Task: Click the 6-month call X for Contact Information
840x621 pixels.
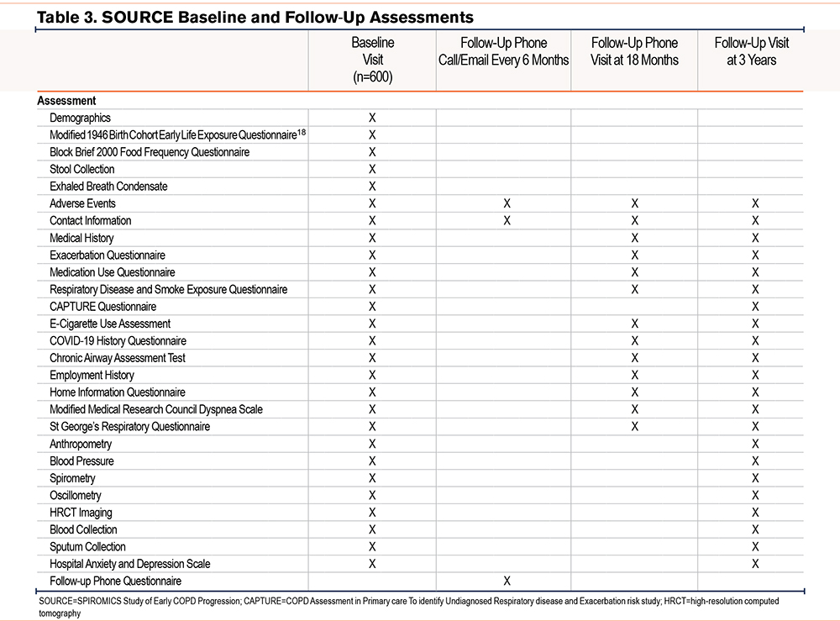Action: coord(507,221)
